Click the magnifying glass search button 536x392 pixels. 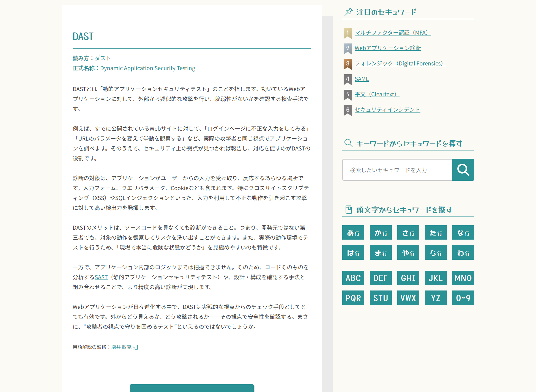(463, 170)
